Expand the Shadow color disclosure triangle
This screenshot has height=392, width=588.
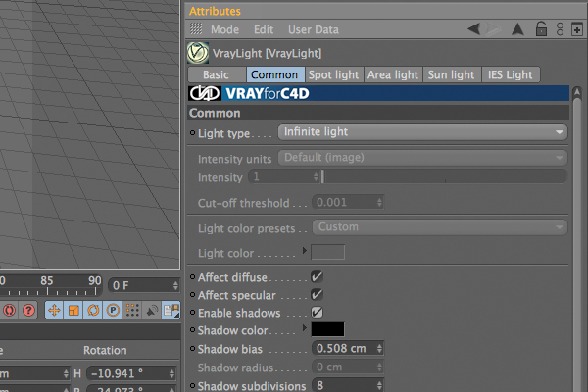(305, 328)
